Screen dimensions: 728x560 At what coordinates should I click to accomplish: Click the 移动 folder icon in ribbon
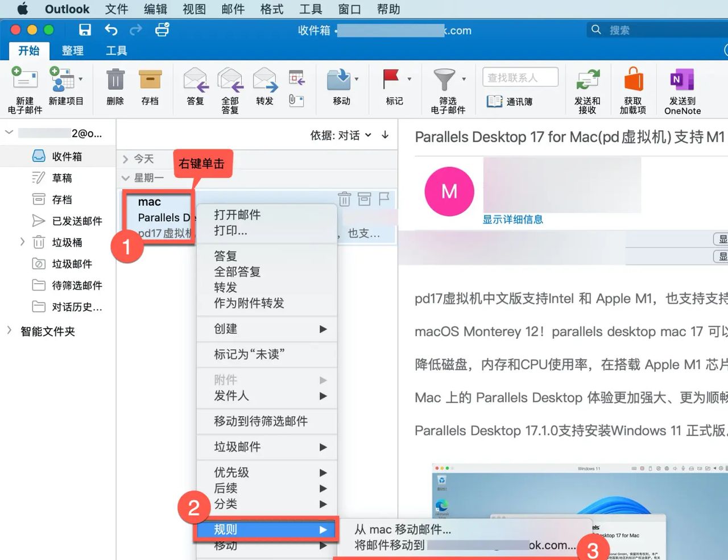coord(339,80)
